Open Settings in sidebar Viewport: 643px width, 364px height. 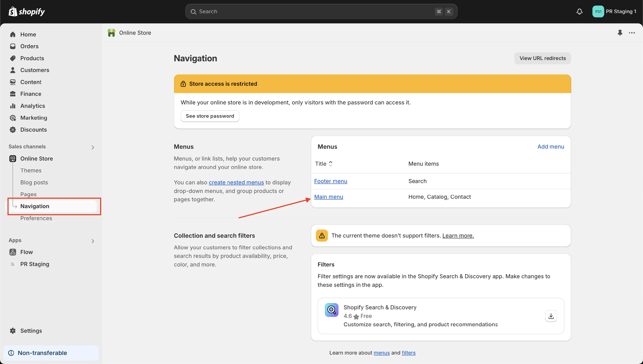(x=31, y=331)
